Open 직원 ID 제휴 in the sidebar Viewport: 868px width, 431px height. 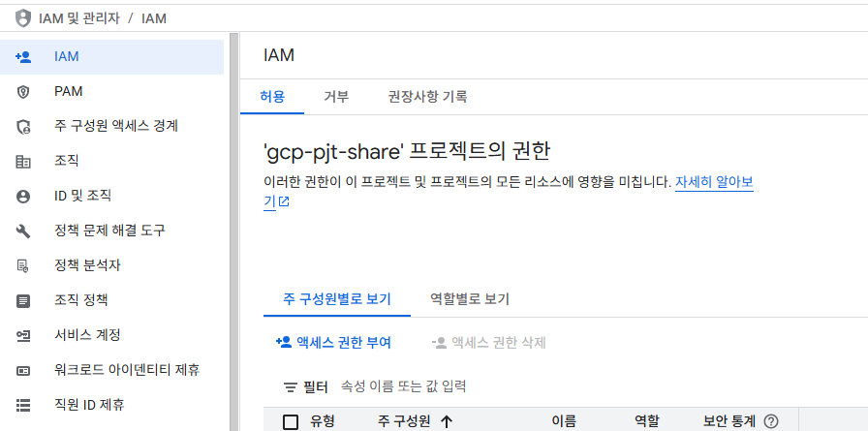(x=111, y=405)
